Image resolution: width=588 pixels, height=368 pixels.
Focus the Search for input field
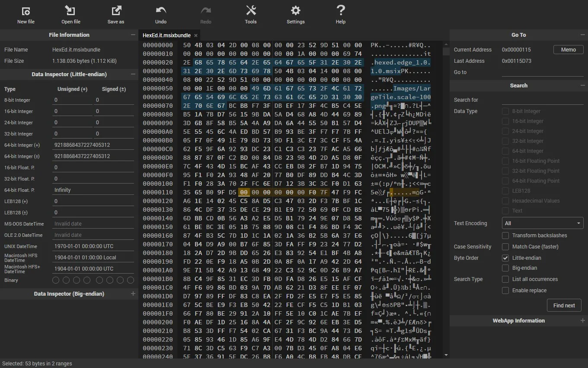point(543,100)
